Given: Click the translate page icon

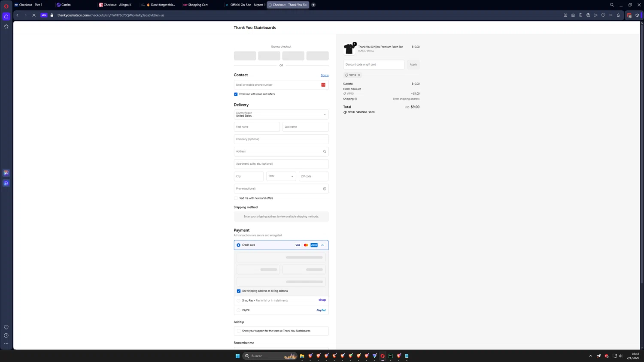Looking at the screenshot, I should coord(588,15).
